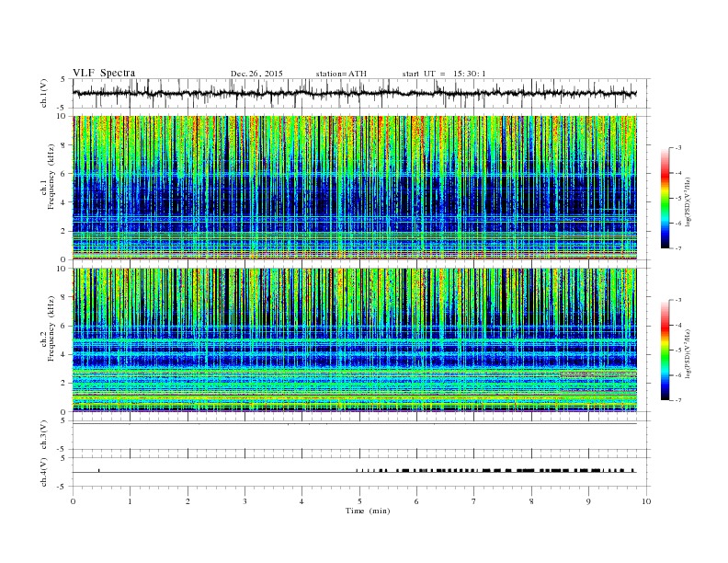This screenshot has width=728, height=563.
Task: Click the ch.1 spectrogram color scale bar
Action: (665, 198)
